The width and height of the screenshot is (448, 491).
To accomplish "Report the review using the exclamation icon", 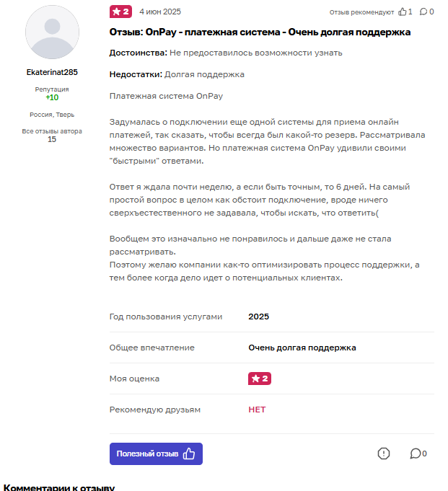I will [384, 454].
